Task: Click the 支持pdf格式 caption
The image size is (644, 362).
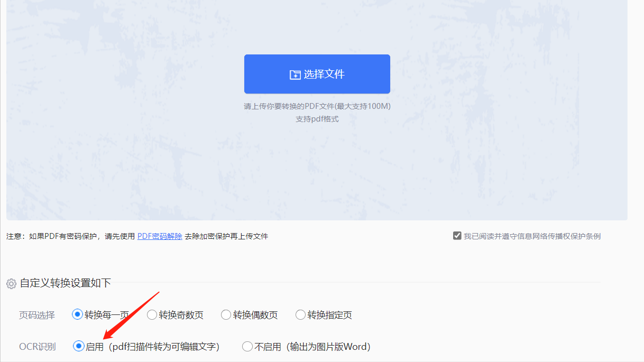Action: tap(317, 119)
